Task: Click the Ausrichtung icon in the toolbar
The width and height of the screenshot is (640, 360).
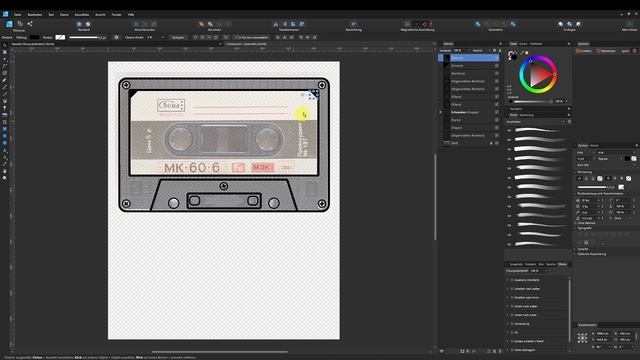Action: click(x=353, y=24)
